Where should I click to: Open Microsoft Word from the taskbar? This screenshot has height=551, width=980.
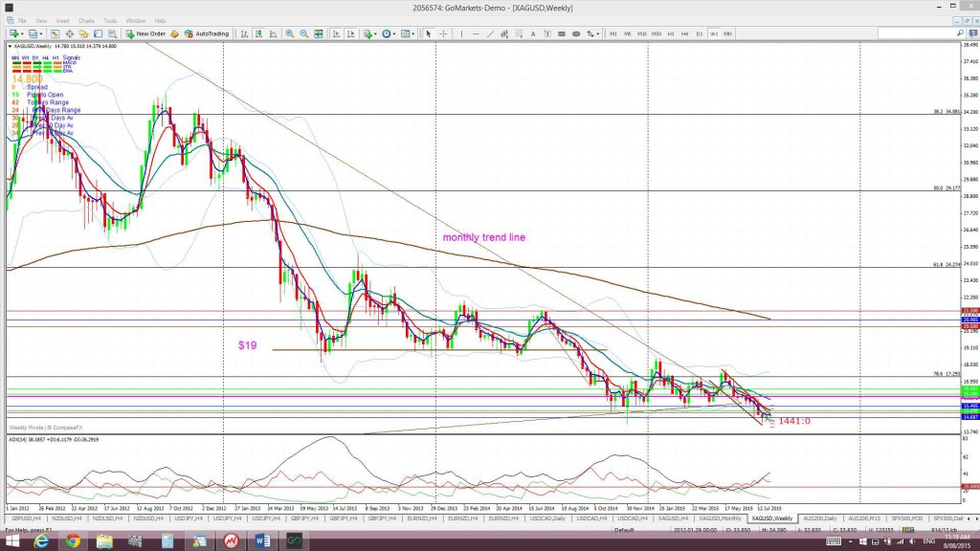pos(262,540)
